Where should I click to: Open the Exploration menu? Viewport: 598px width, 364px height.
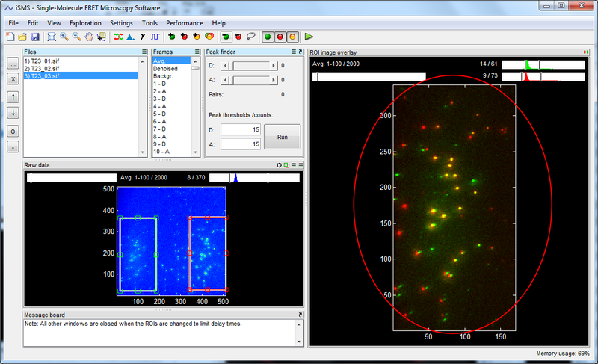[x=84, y=23]
